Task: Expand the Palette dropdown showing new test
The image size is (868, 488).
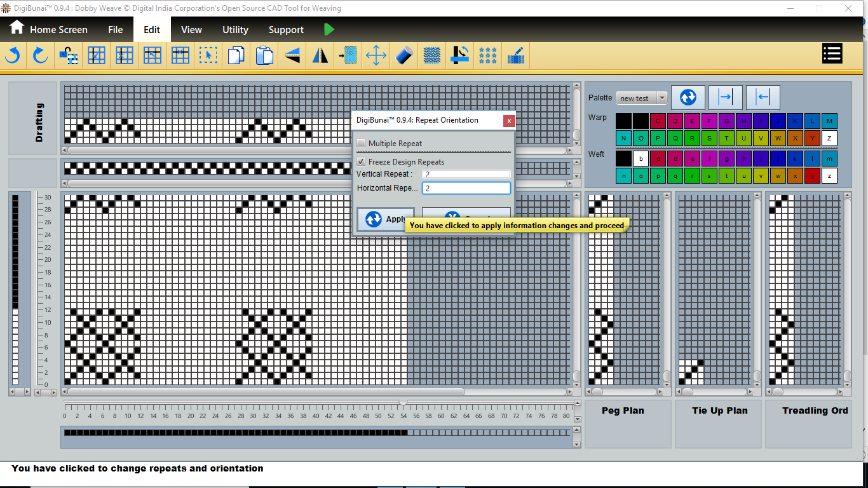Action: (661, 98)
